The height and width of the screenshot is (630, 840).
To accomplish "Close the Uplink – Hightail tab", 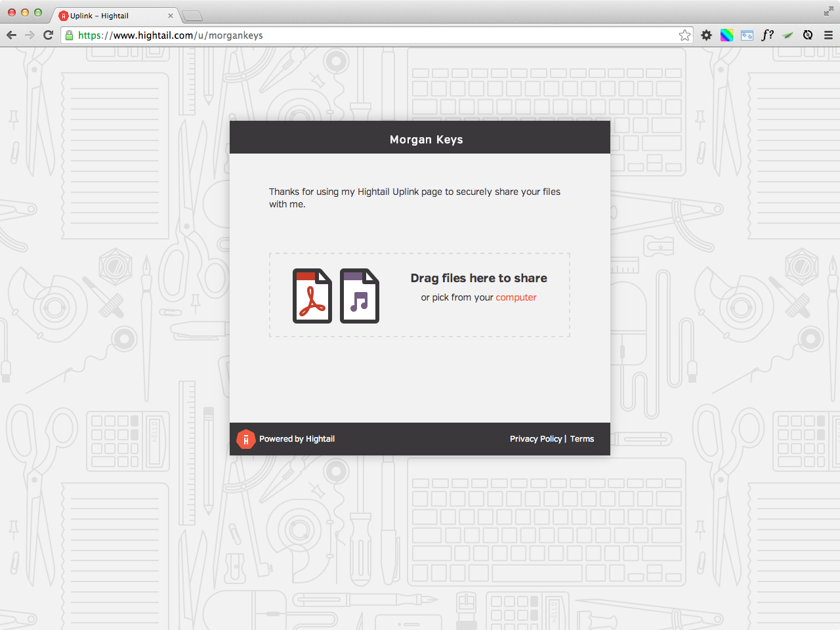I will pyautogui.click(x=171, y=16).
